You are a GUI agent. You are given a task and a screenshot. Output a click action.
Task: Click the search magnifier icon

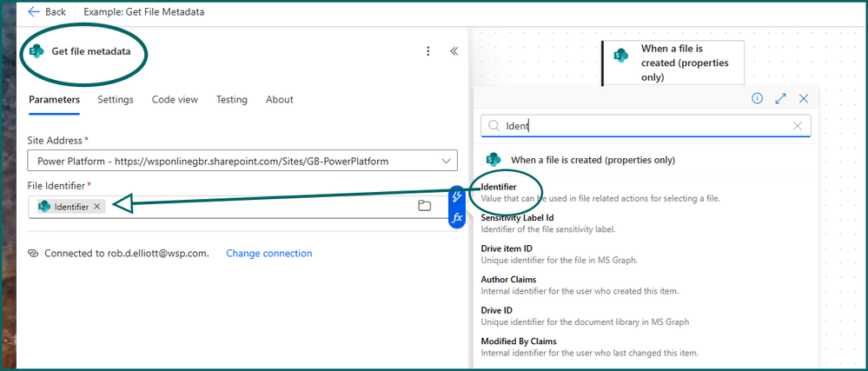point(494,126)
